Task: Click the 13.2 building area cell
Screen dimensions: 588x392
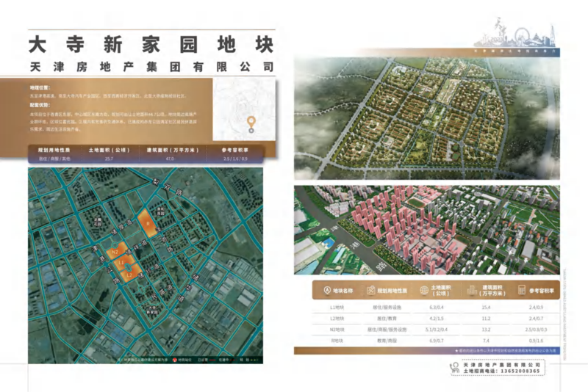Action: 486,330
